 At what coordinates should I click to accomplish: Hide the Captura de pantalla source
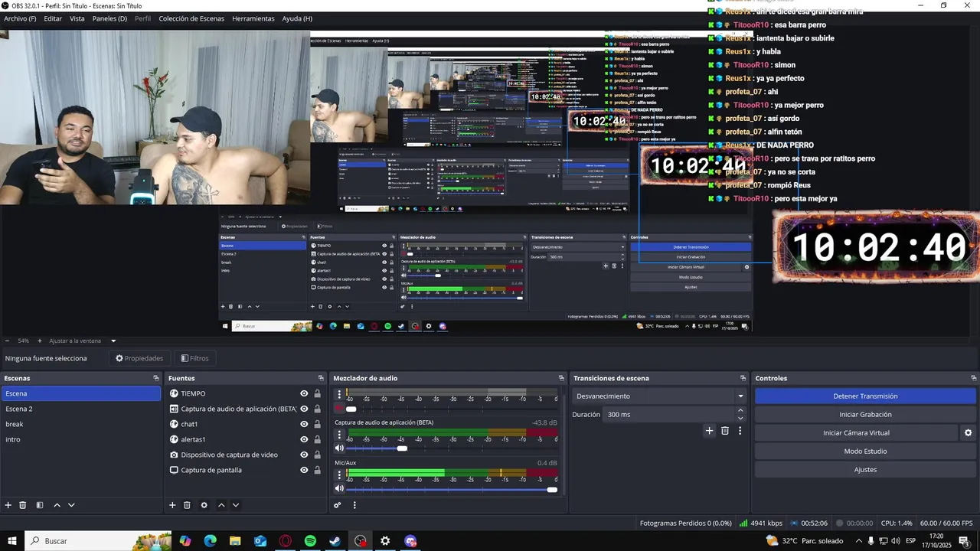(x=304, y=470)
